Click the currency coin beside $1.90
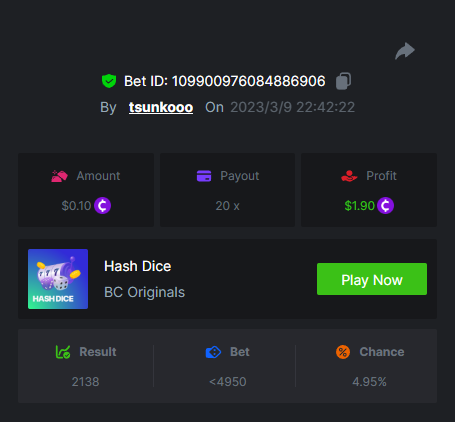Image resolution: width=455 pixels, height=422 pixels. coord(385,206)
